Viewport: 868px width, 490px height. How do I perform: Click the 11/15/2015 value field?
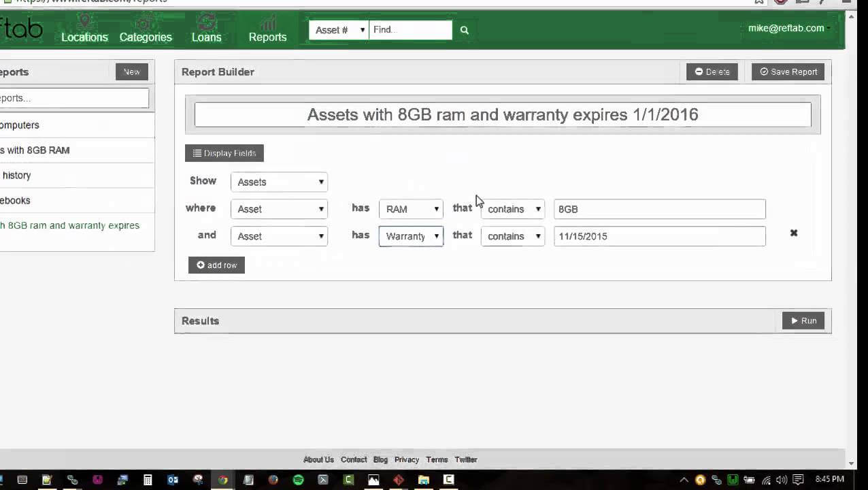click(660, 236)
